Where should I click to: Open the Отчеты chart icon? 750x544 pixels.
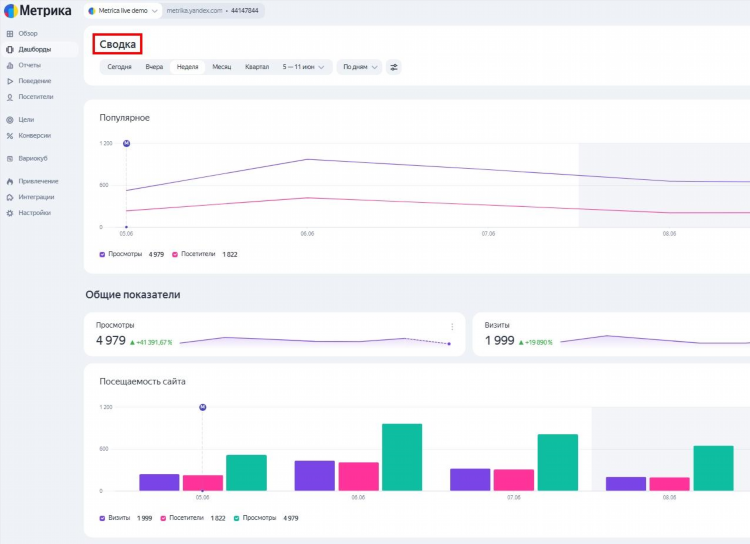(10, 65)
